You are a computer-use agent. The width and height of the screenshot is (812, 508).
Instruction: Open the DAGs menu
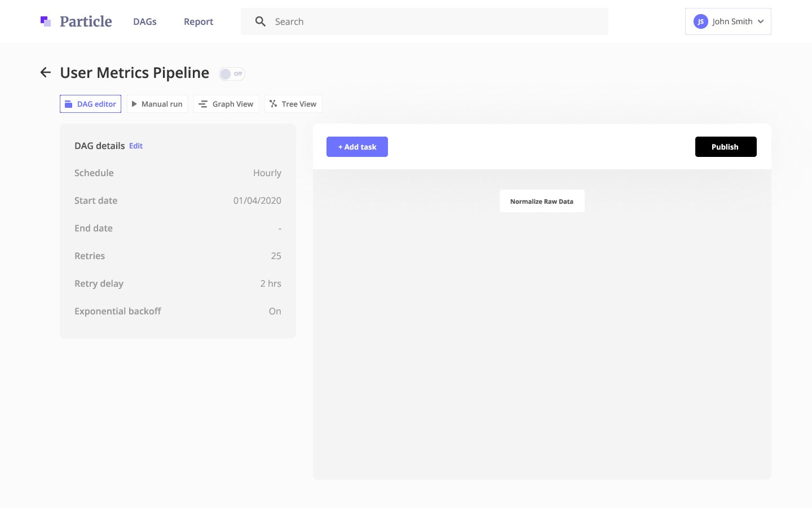click(x=144, y=21)
